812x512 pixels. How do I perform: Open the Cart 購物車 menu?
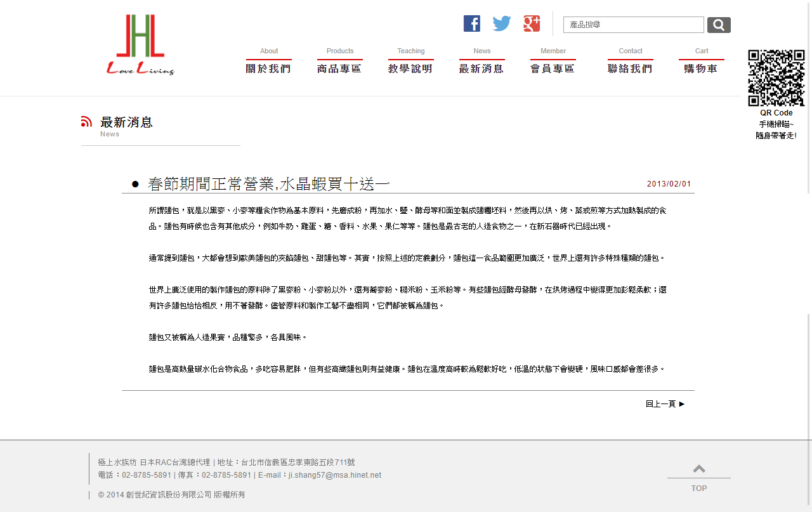pyautogui.click(x=702, y=61)
